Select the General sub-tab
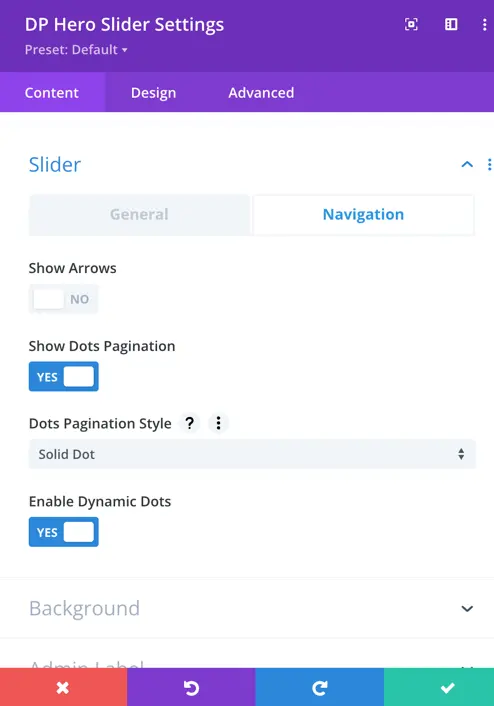The width and height of the screenshot is (494, 706). tap(139, 214)
